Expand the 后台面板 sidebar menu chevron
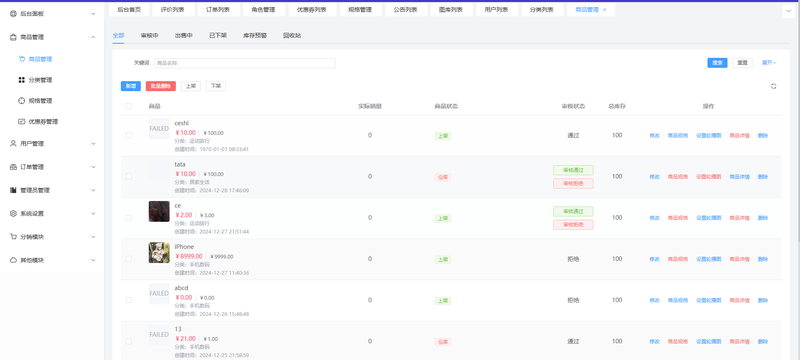800x360 pixels. click(x=93, y=14)
